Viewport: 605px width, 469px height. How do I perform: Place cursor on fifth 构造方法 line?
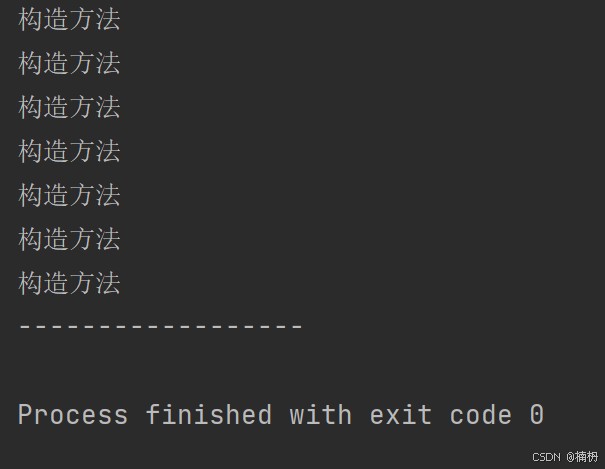point(69,195)
